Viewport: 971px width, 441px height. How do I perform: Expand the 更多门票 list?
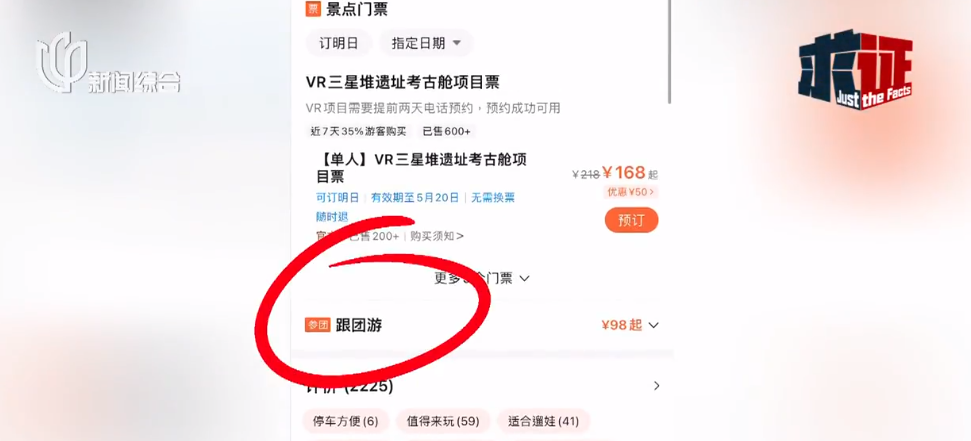482,278
